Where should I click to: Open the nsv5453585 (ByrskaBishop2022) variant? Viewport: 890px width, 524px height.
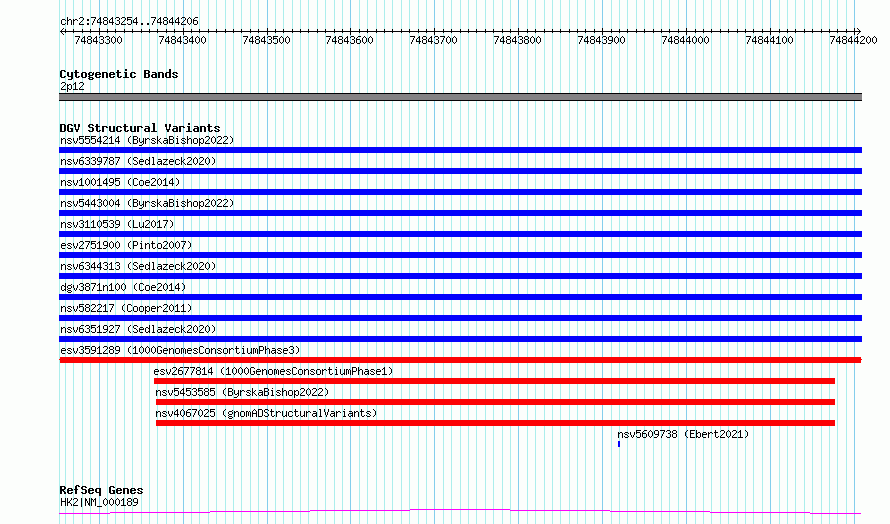[242, 392]
